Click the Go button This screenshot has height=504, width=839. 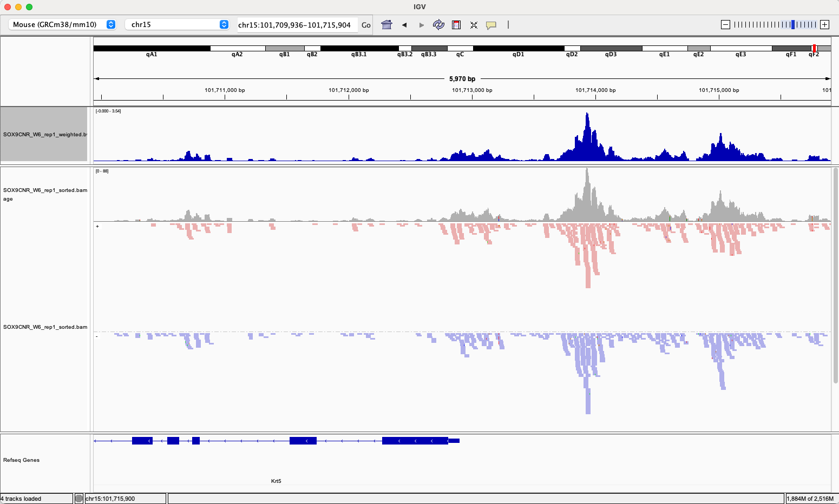[366, 25]
